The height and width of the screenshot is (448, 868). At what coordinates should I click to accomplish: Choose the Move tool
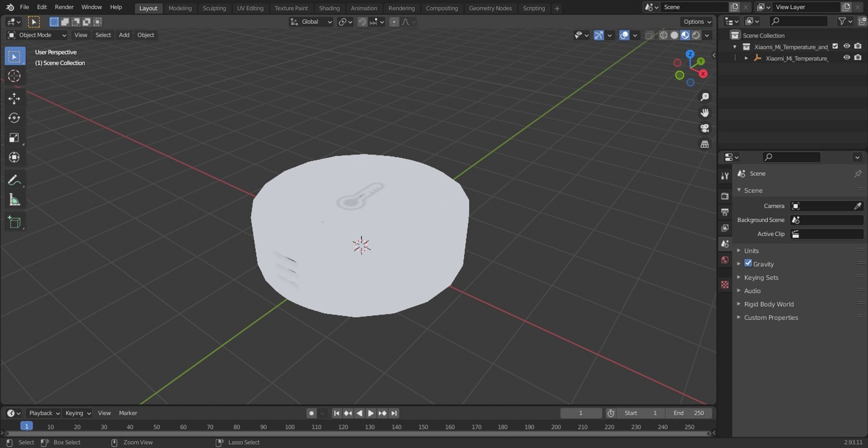(x=14, y=99)
